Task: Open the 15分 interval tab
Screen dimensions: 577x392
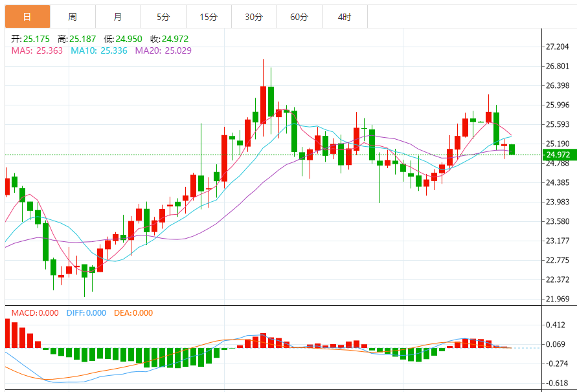Action: [x=209, y=17]
